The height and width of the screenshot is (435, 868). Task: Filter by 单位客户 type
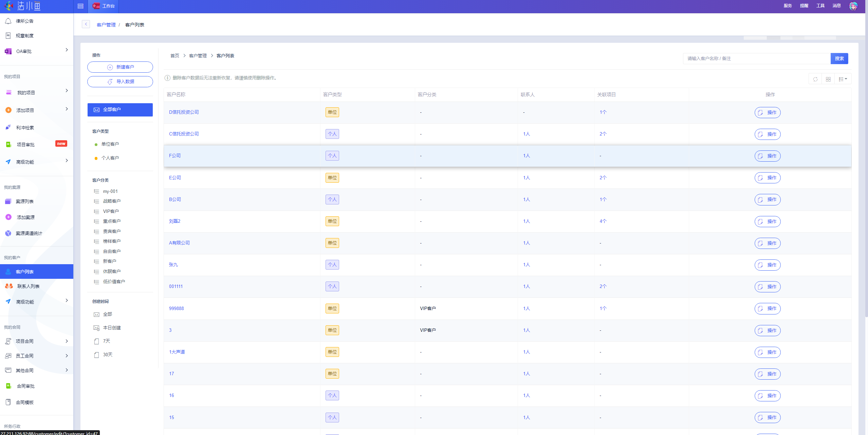[110, 144]
